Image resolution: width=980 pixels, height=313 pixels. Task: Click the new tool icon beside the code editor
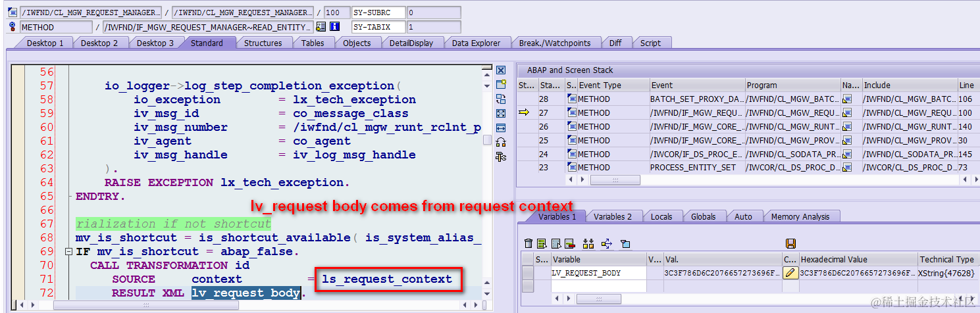coord(501,85)
